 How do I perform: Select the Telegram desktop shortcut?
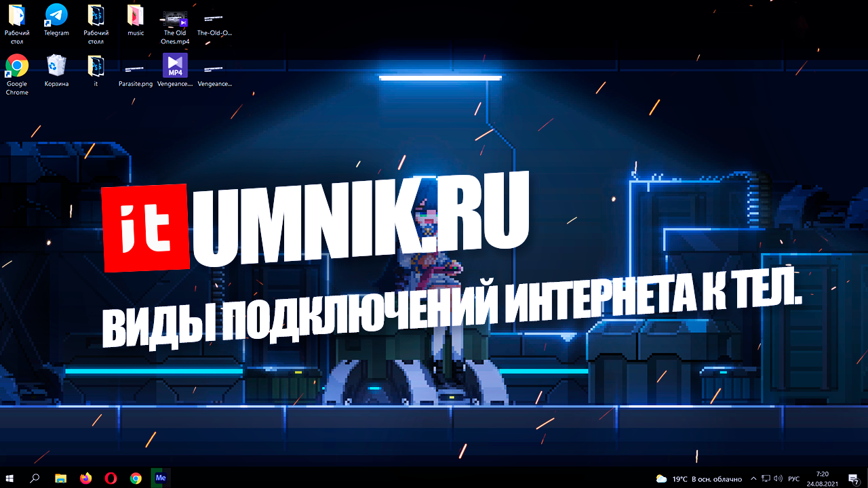point(56,20)
